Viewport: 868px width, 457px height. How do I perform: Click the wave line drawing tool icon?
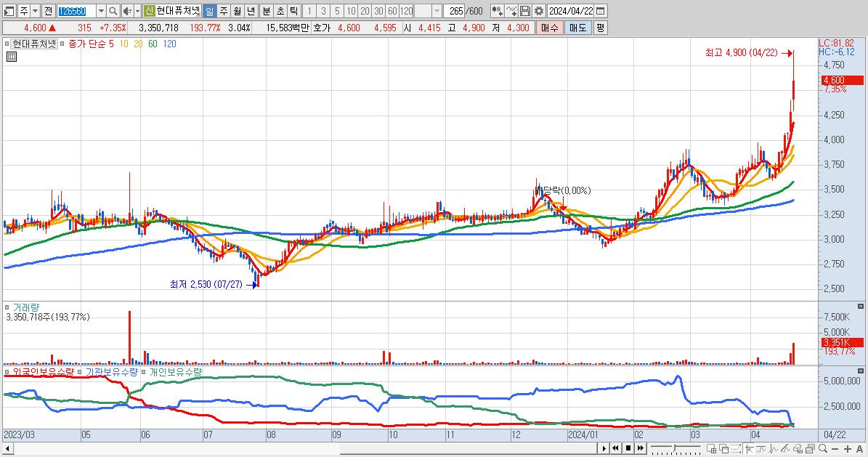pos(761,449)
